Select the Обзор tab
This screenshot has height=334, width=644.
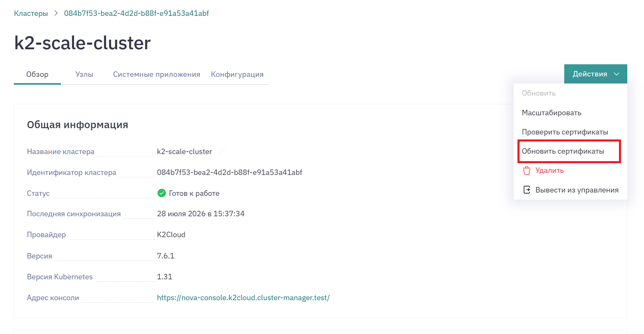tap(38, 74)
